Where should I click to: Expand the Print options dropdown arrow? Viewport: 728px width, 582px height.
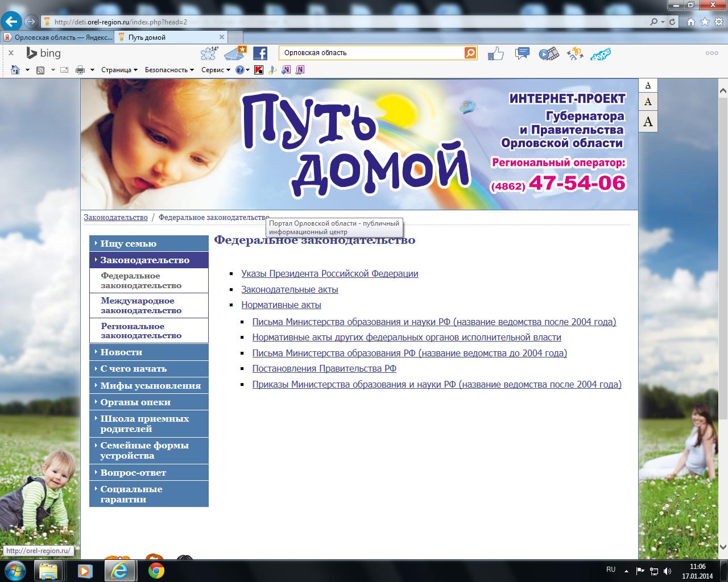click(92, 70)
